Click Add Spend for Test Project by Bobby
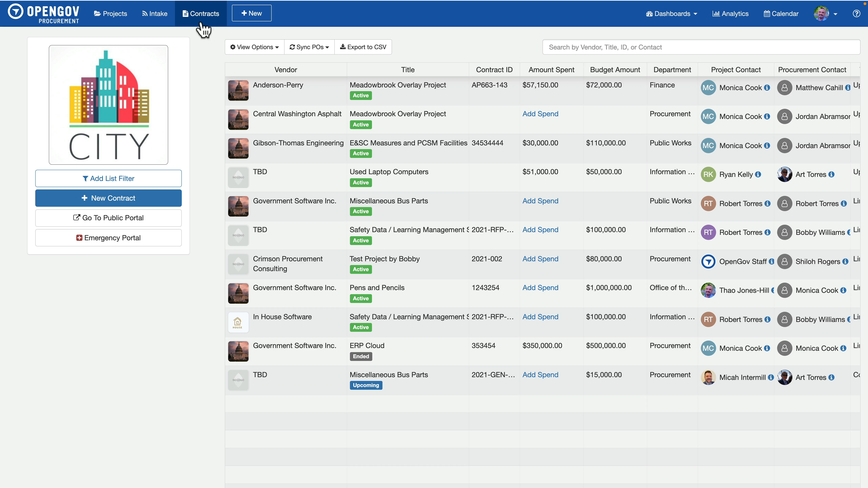 point(540,259)
